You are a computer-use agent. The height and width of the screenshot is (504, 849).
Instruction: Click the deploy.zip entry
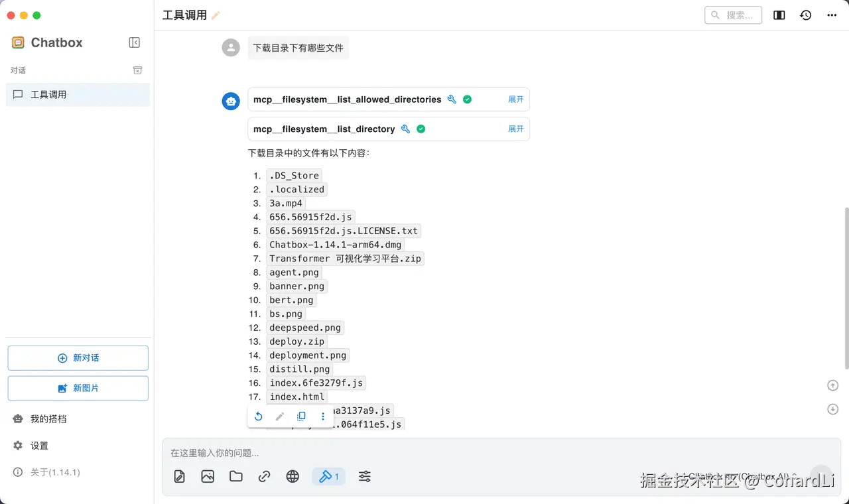pyautogui.click(x=297, y=342)
